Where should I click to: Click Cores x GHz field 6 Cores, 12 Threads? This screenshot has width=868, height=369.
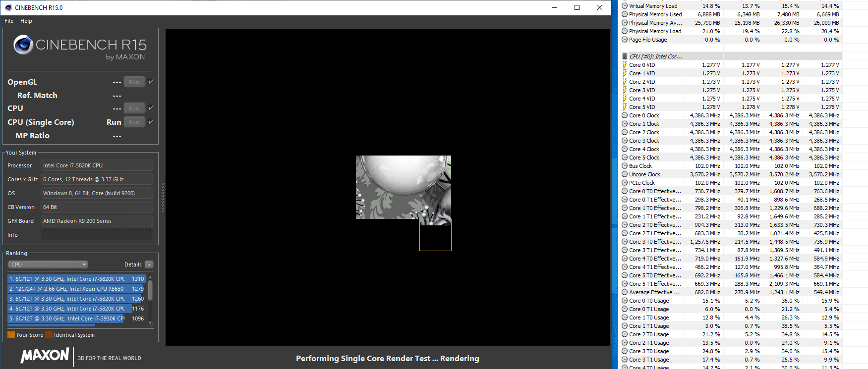97,179
